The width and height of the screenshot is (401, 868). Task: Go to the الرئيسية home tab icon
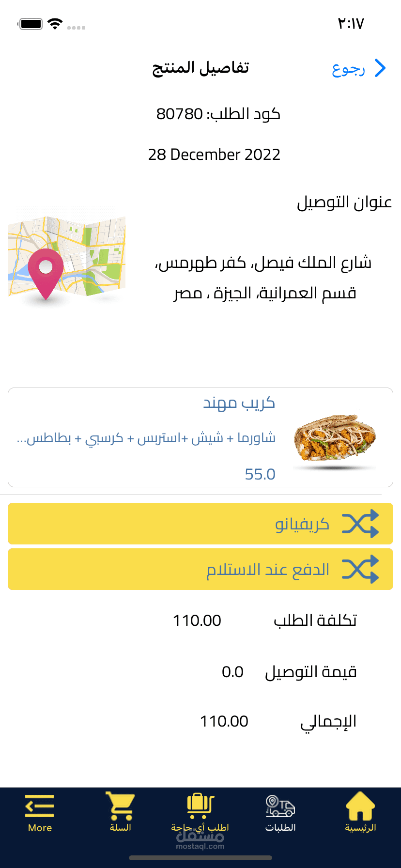(360, 806)
